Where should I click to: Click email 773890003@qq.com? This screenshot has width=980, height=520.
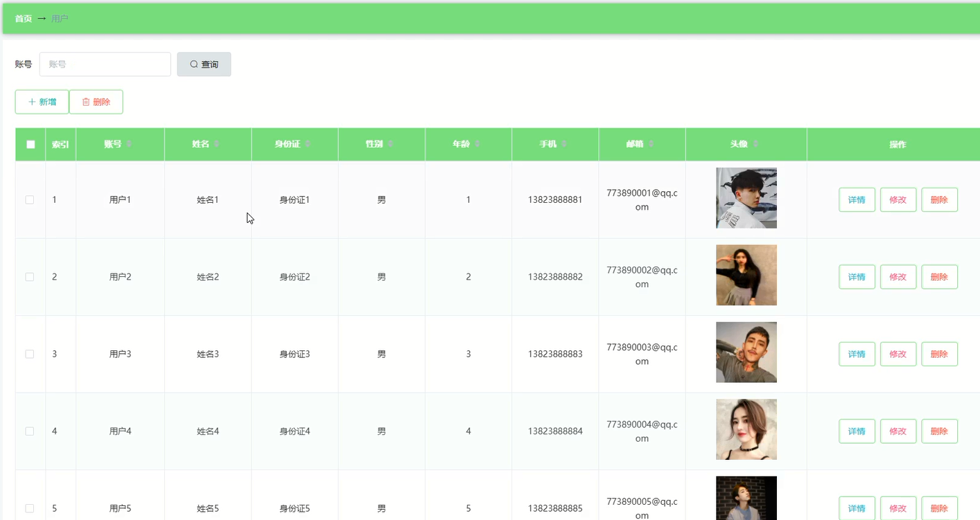pyautogui.click(x=642, y=354)
